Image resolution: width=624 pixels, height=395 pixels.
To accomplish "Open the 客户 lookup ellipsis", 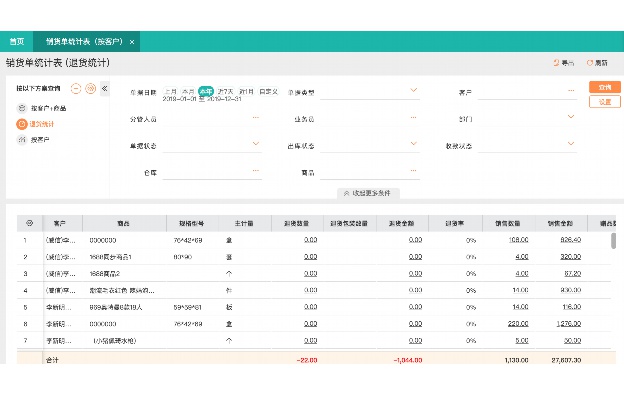I will pos(571,90).
